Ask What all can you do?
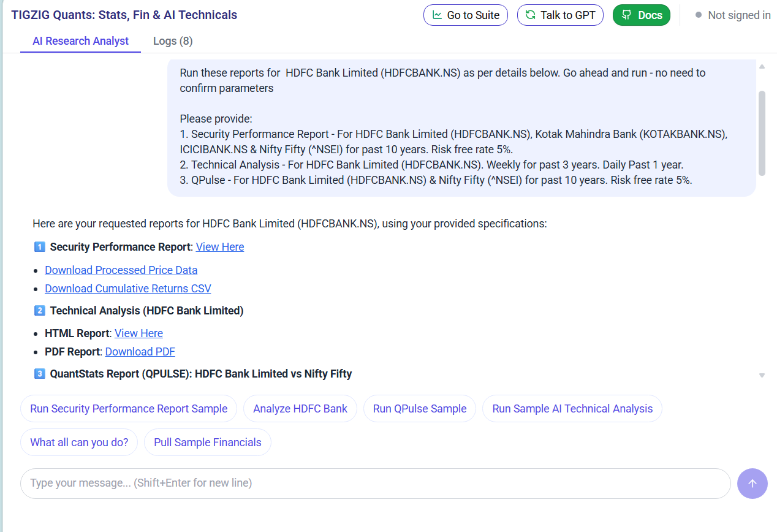 [79, 443]
